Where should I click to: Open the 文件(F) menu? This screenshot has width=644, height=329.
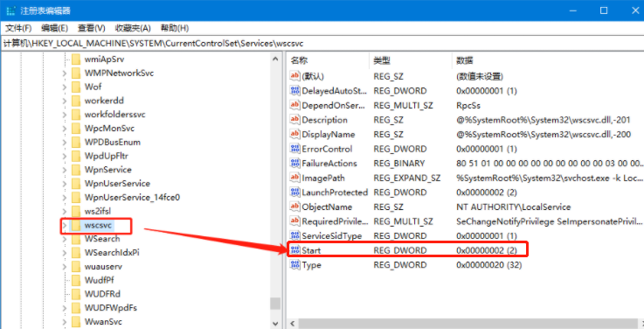point(18,28)
